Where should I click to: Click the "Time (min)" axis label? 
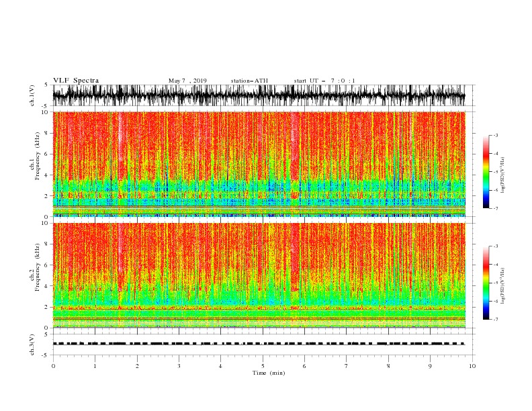pyautogui.click(x=269, y=373)
